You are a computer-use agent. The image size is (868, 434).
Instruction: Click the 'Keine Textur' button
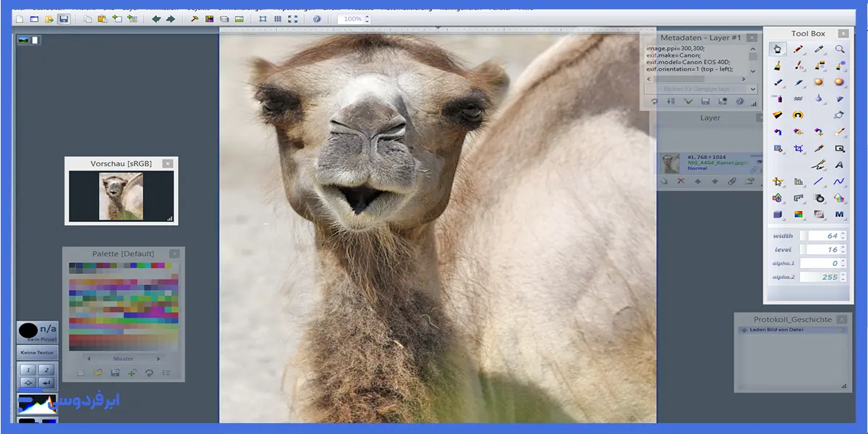(37, 353)
